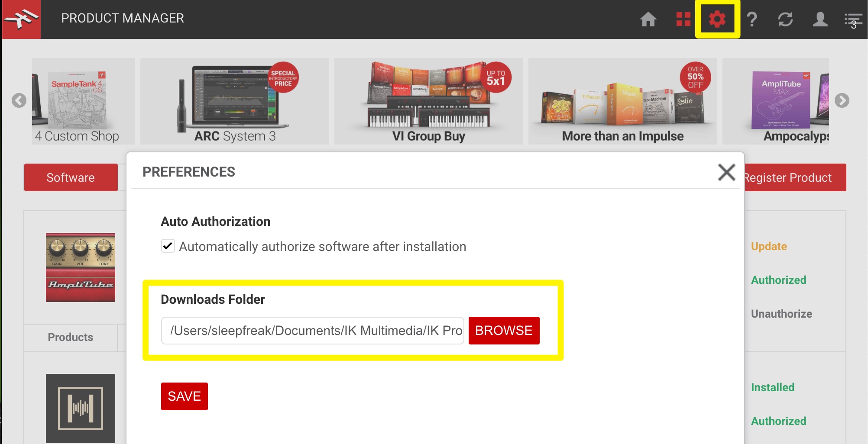Open the AmpliTube product thumbnail
This screenshot has height=444, width=868.
click(81, 267)
